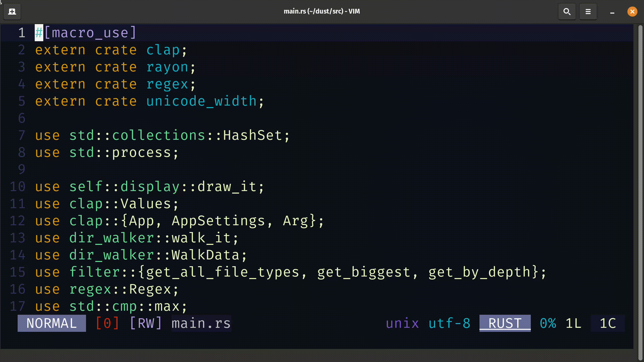Click the [RW] read-write indicator
644x362 pixels.
(x=145, y=323)
